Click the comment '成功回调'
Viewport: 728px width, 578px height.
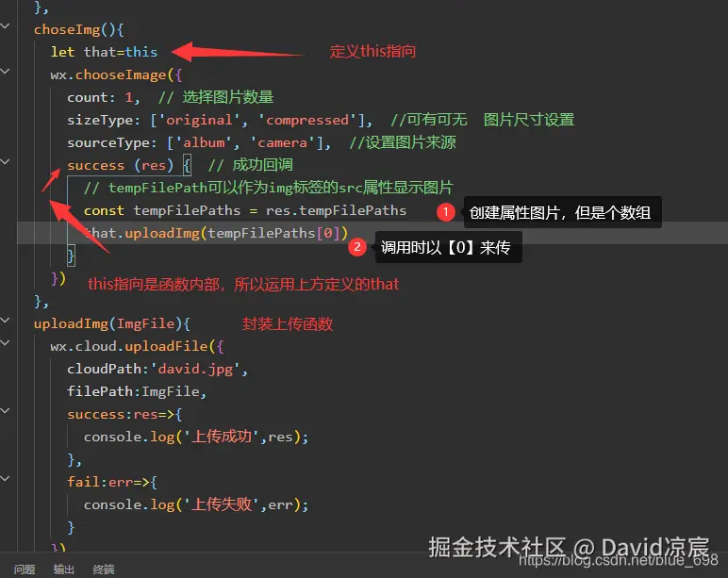pyautogui.click(x=263, y=165)
